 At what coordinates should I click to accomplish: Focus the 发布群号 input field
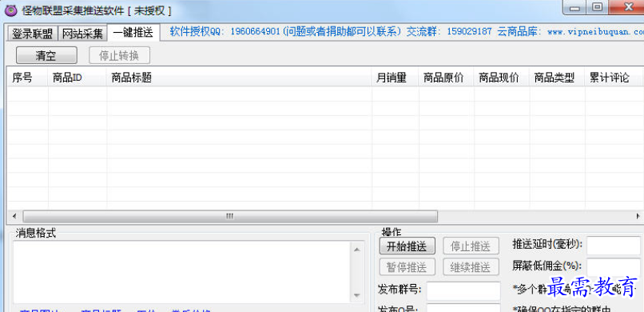463,291
